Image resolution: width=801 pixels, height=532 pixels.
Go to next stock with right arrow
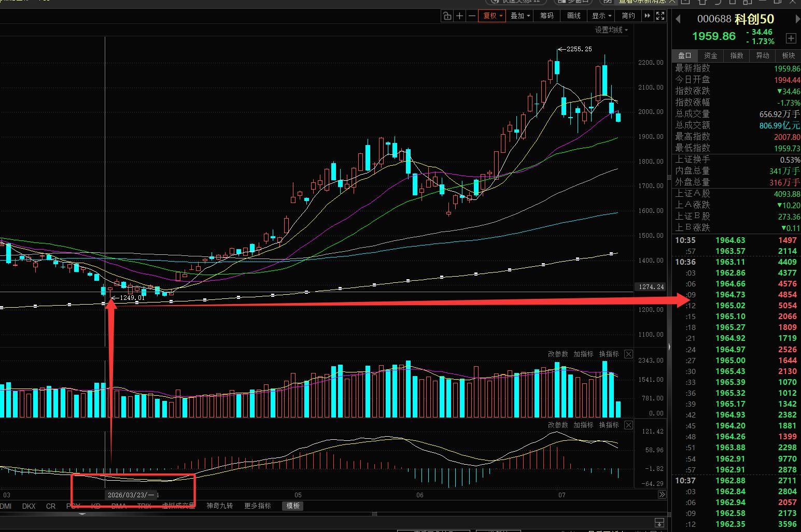797,20
